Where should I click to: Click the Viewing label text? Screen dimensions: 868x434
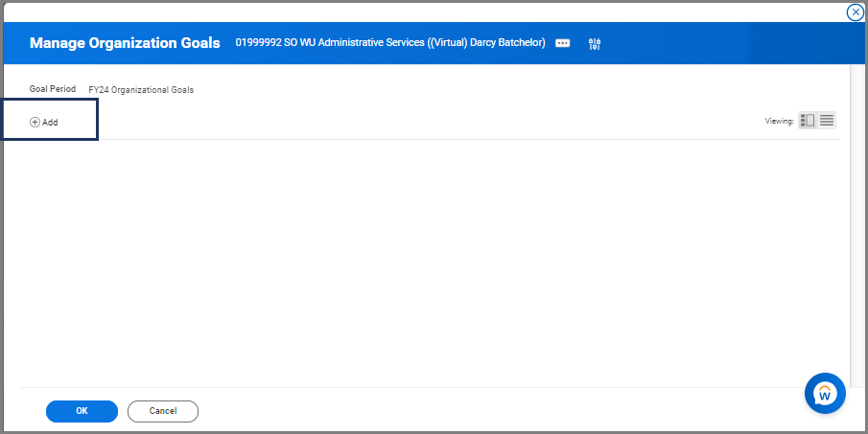coord(778,122)
